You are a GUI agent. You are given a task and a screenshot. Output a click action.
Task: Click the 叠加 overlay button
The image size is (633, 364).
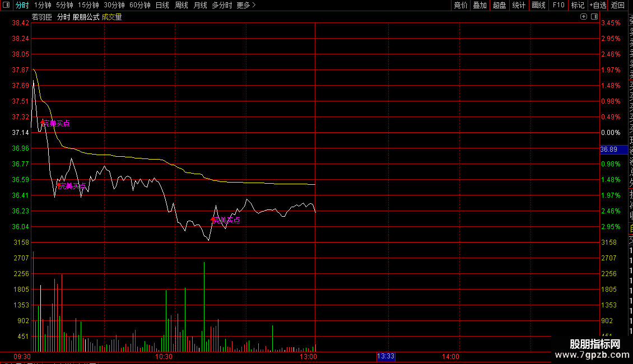click(x=480, y=5)
